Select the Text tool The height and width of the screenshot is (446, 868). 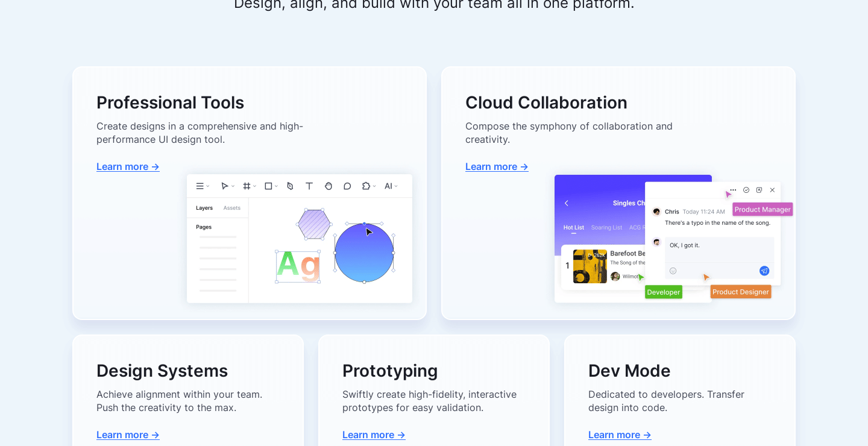(309, 186)
